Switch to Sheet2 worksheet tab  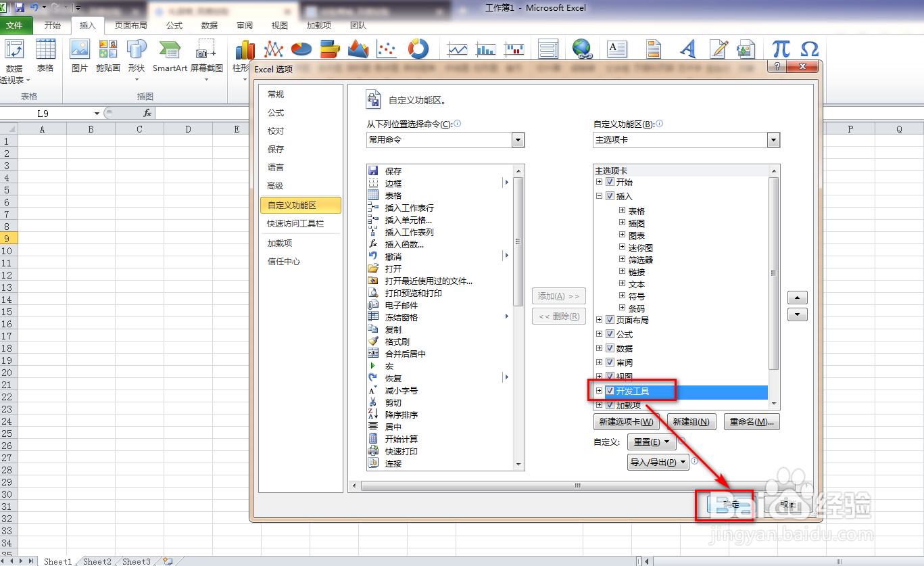click(96, 561)
